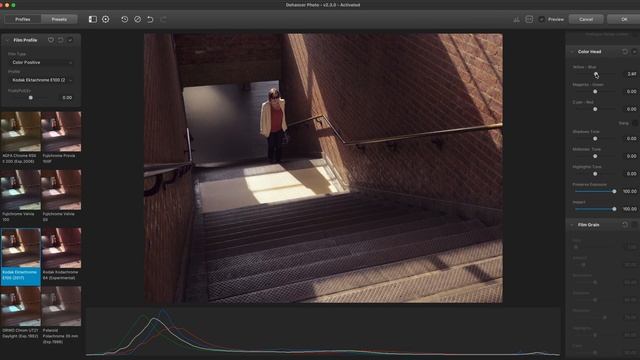Screen dimensions: 640x360
Task: Click the Shadows Tone slider handle
Action: 595,138
